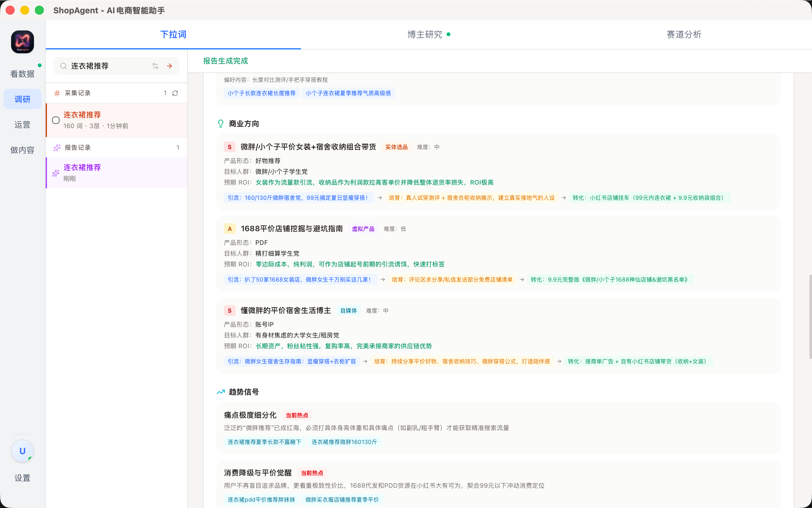The image size is (812, 508).
Task: Open search filter settings icon
Action: [x=155, y=66]
